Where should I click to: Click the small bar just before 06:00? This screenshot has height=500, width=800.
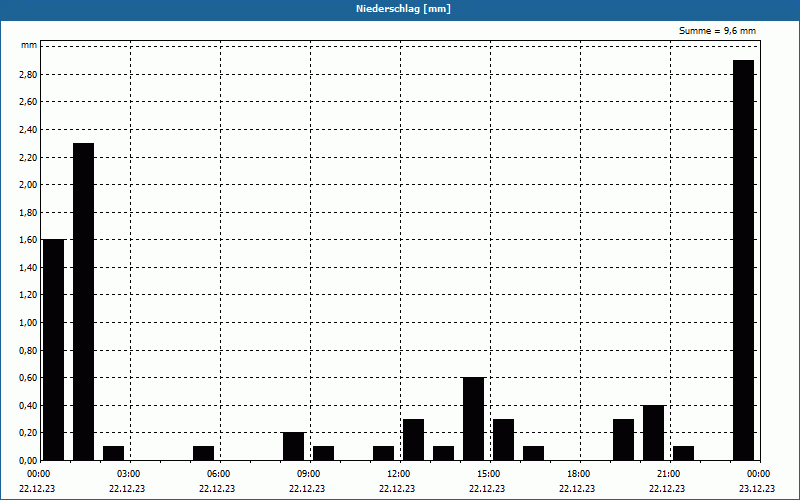[x=204, y=453]
